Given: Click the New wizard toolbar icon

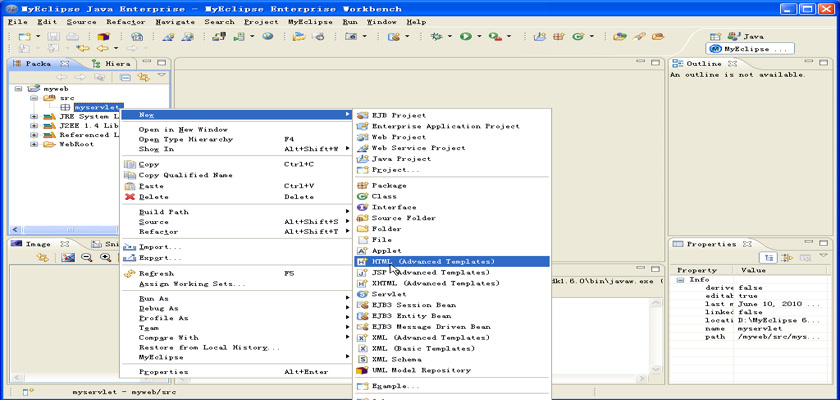Looking at the screenshot, I should pyautogui.click(x=25, y=36).
